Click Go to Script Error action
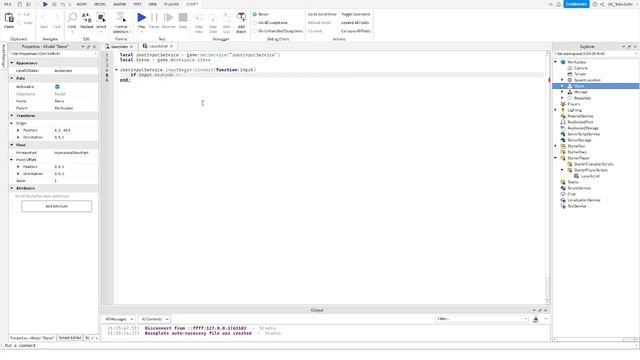 point(322,14)
